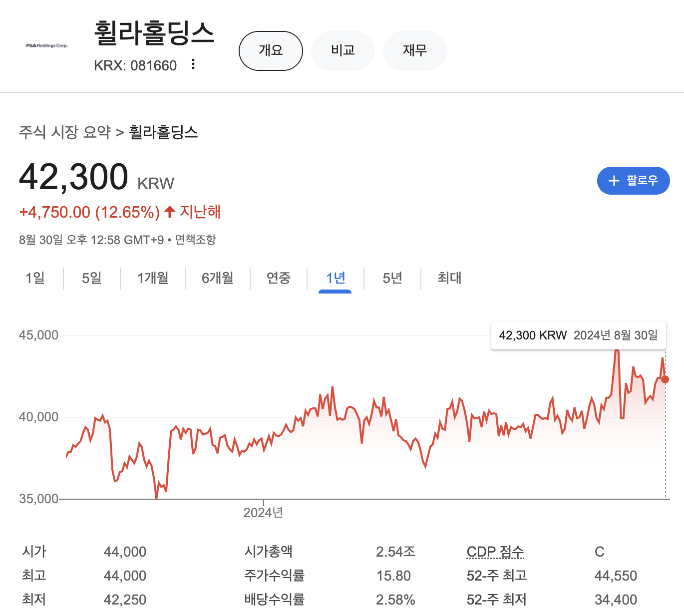The height and width of the screenshot is (616, 684).
Task: Open the three-dot more options menu
Action: pyautogui.click(x=193, y=64)
